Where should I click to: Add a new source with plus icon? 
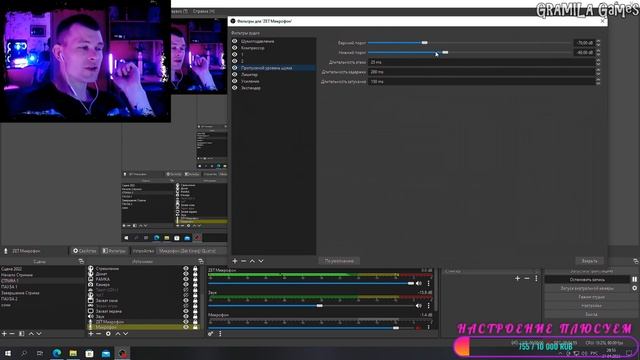pyautogui.click(x=91, y=333)
